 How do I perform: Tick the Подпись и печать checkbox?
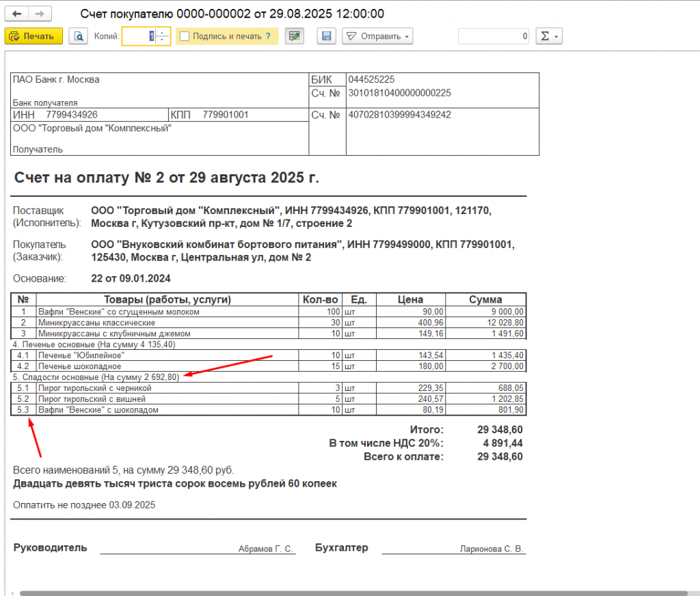[x=185, y=36]
